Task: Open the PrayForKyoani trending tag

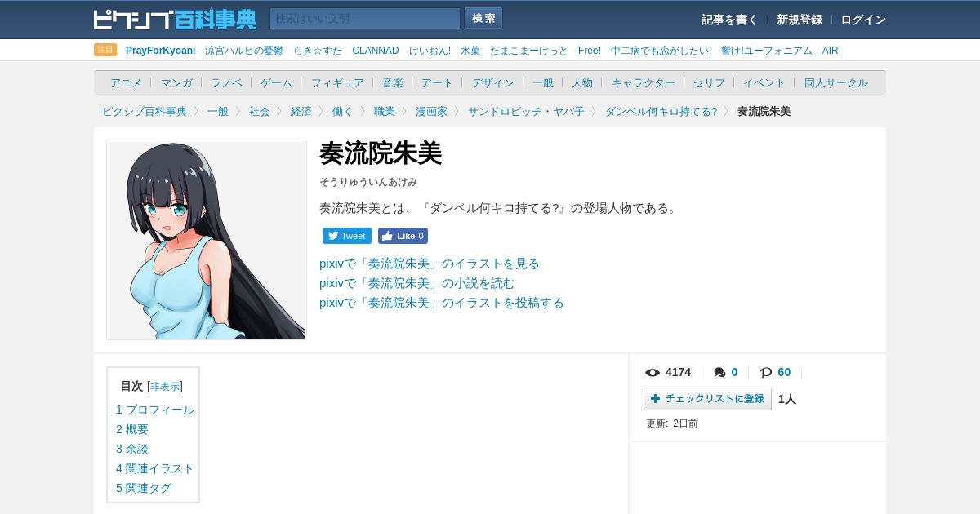Action: (161, 51)
